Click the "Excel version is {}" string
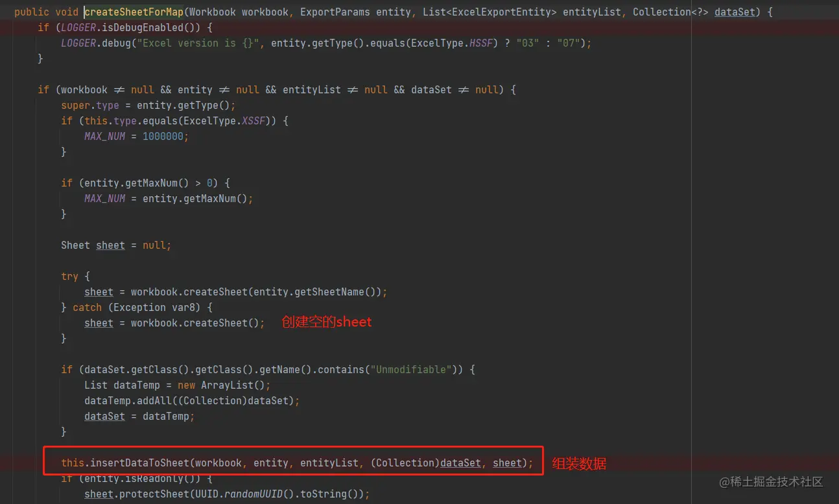This screenshot has height=504, width=839. coord(197,43)
